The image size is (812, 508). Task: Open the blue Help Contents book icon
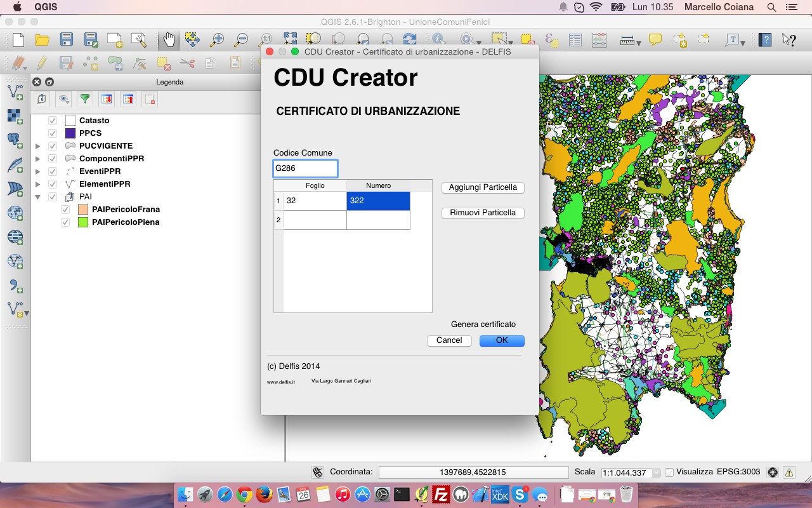click(766, 40)
